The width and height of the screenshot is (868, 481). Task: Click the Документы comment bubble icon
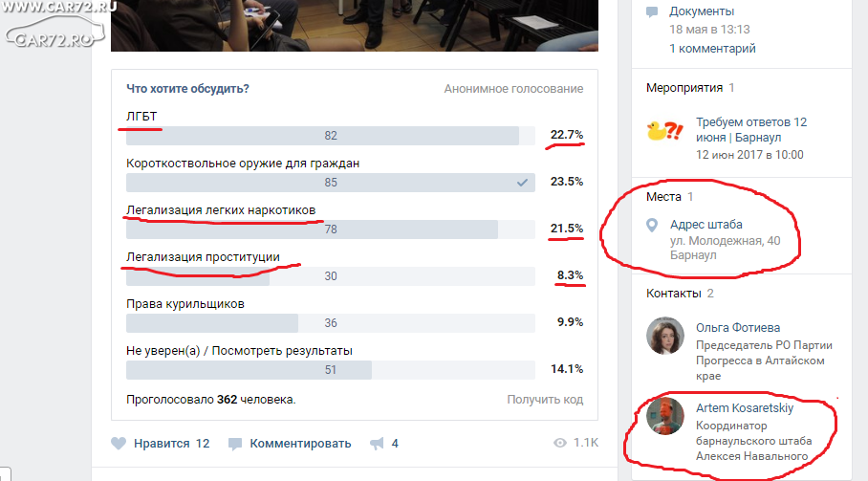[652, 11]
